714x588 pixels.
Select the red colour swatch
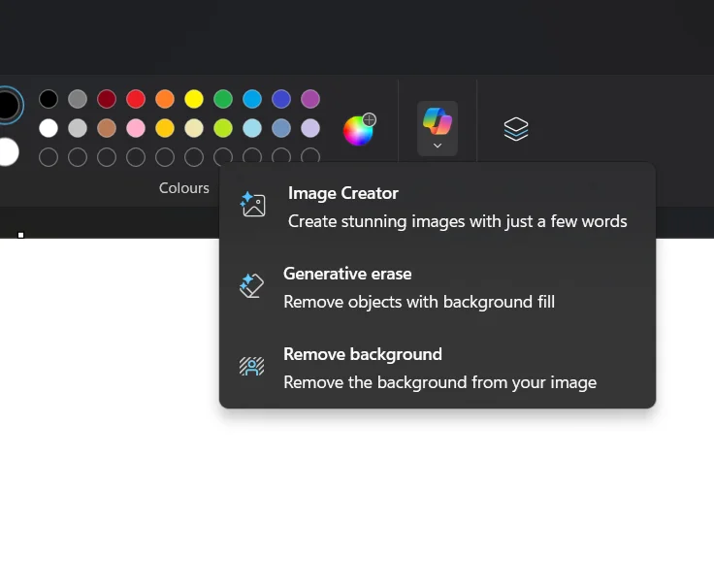point(136,99)
